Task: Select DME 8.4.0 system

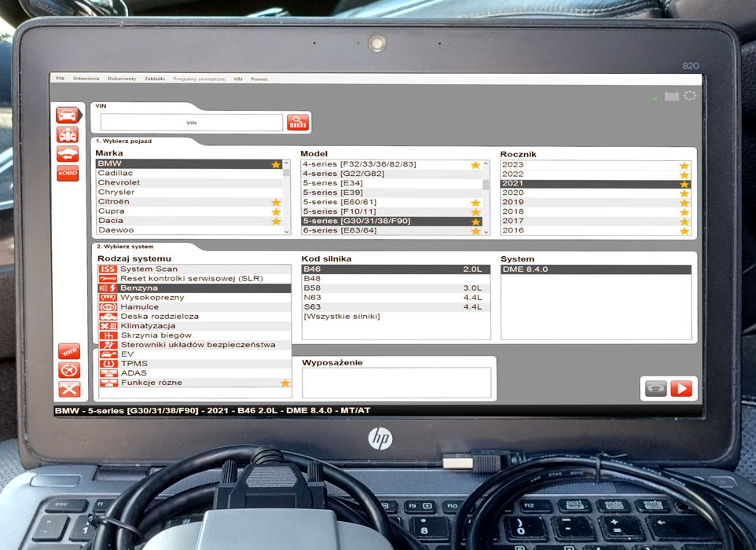Action: pyautogui.click(x=596, y=269)
